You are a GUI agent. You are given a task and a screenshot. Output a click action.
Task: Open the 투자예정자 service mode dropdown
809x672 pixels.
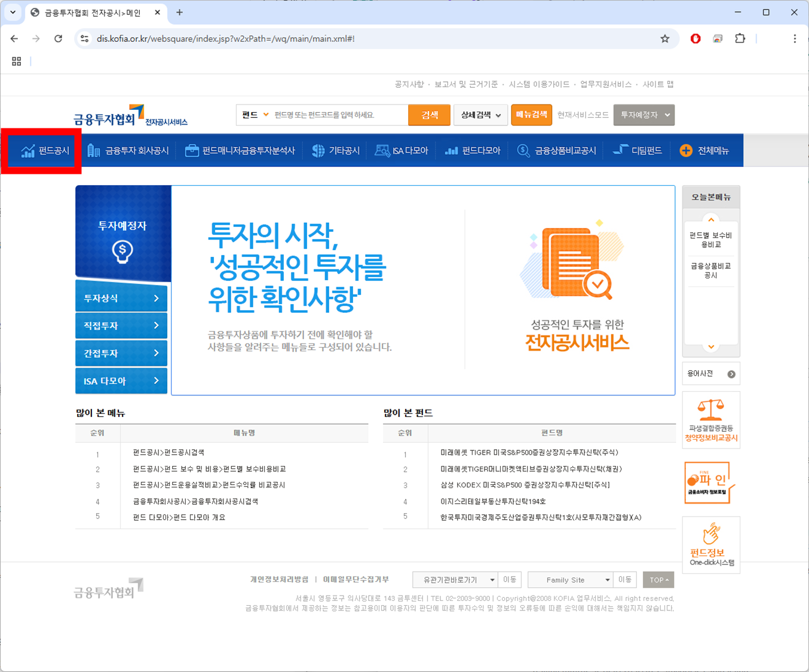[x=644, y=115]
